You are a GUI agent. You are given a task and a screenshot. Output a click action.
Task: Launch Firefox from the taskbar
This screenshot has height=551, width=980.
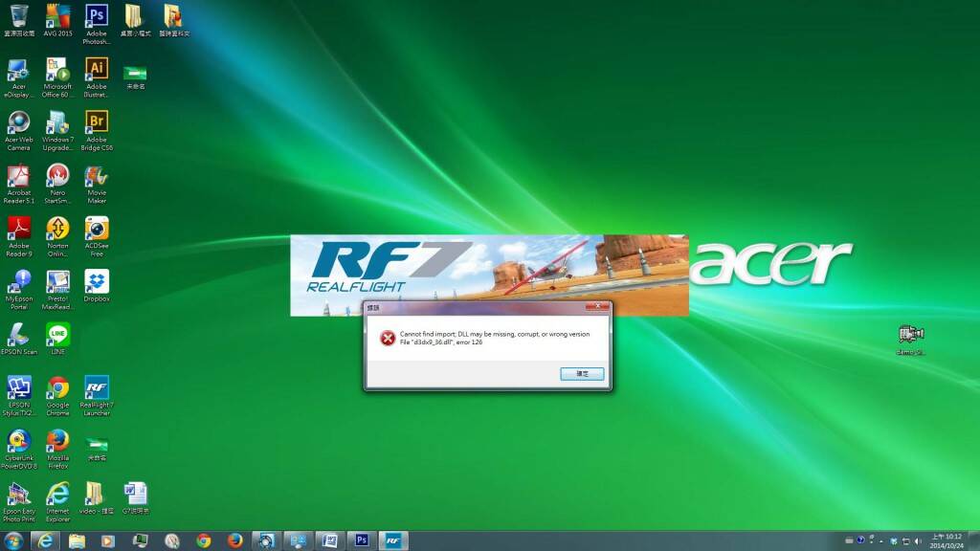tap(235, 540)
